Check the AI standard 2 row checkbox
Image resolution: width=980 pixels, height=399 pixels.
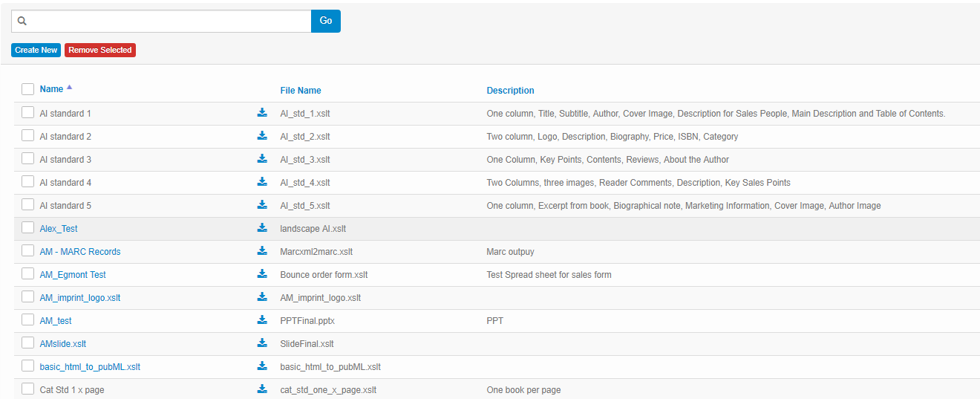pos(27,136)
